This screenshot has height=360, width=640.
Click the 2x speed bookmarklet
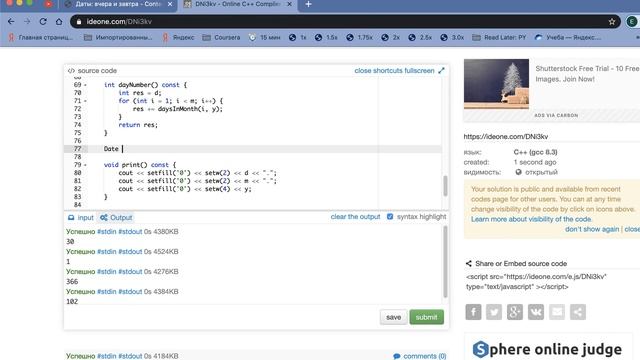(x=391, y=38)
